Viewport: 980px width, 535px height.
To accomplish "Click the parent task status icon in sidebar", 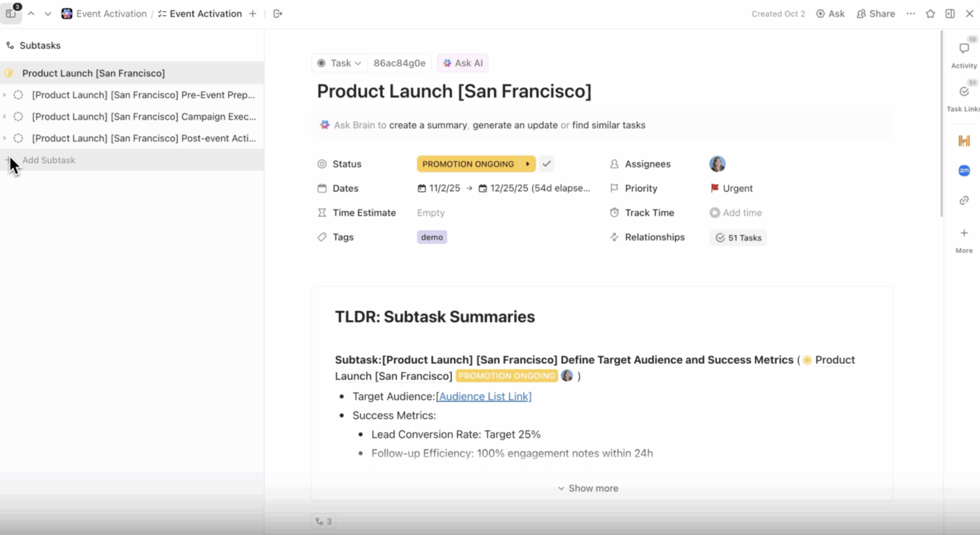I will pos(9,73).
